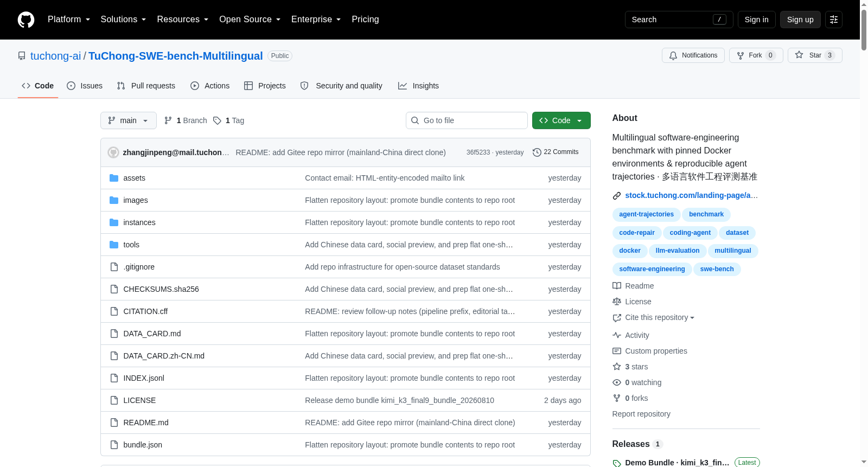Expand the Open Source menu
Viewport: 868px width, 467px height.
pyautogui.click(x=250, y=20)
